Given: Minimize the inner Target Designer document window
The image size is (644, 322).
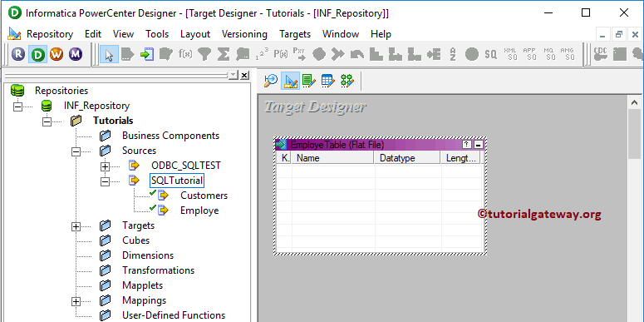Looking at the screenshot, I should (x=603, y=35).
